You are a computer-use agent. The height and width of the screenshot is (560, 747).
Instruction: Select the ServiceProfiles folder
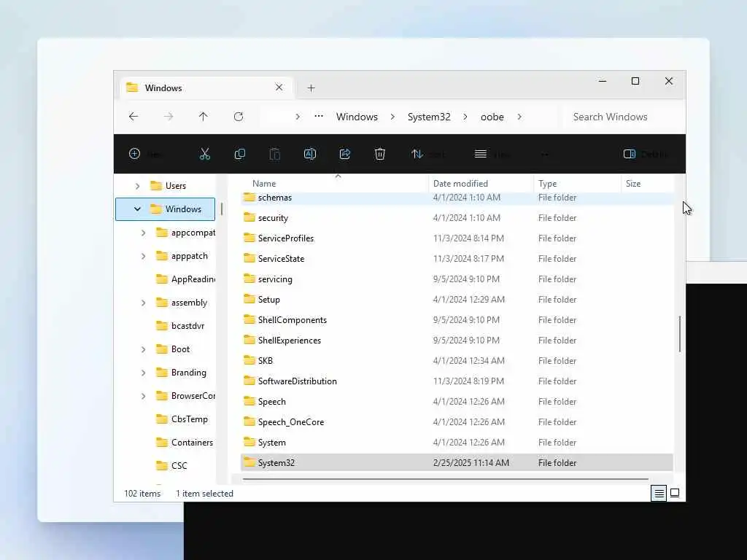(286, 238)
